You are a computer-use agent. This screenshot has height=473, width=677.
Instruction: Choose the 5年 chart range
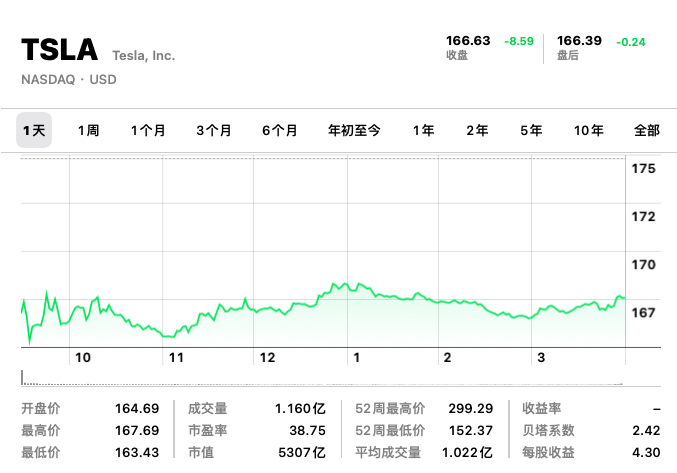(531, 130)
